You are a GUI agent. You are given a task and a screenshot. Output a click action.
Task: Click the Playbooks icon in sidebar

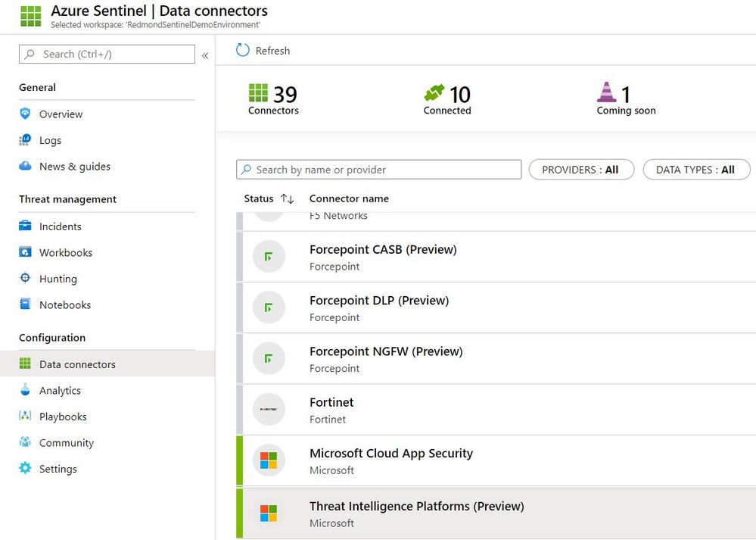(25, 416)
